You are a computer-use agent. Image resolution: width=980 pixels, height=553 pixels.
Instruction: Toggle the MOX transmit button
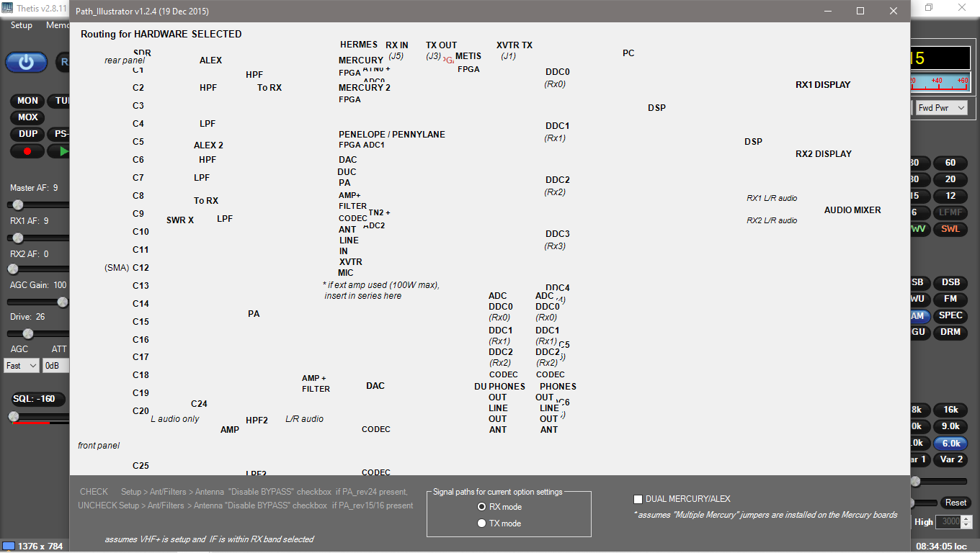tap(27, 117)
